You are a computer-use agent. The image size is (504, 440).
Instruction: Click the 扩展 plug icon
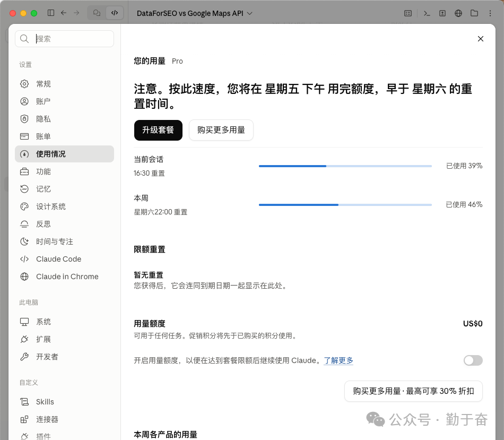click(x=24, y=339)
